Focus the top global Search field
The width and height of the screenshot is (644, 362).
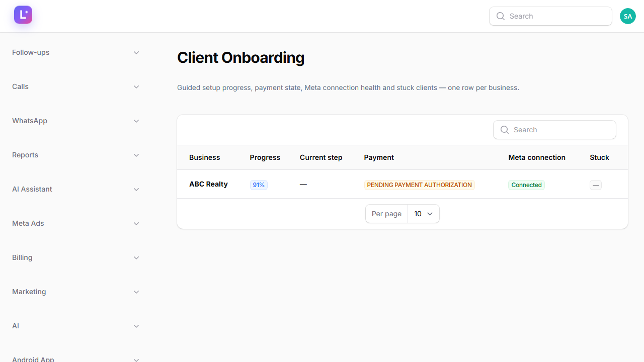coord(550,16)
